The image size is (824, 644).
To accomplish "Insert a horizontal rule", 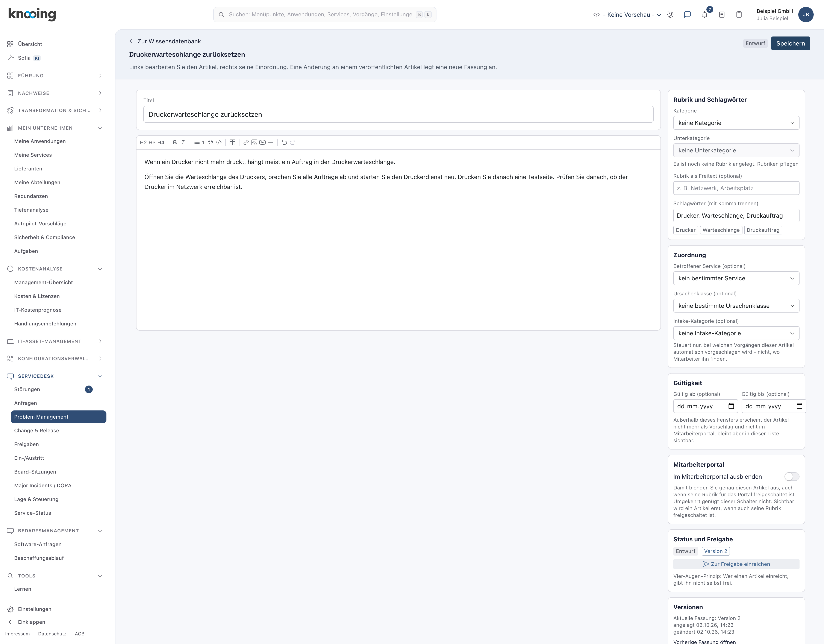I will (271, 142).
